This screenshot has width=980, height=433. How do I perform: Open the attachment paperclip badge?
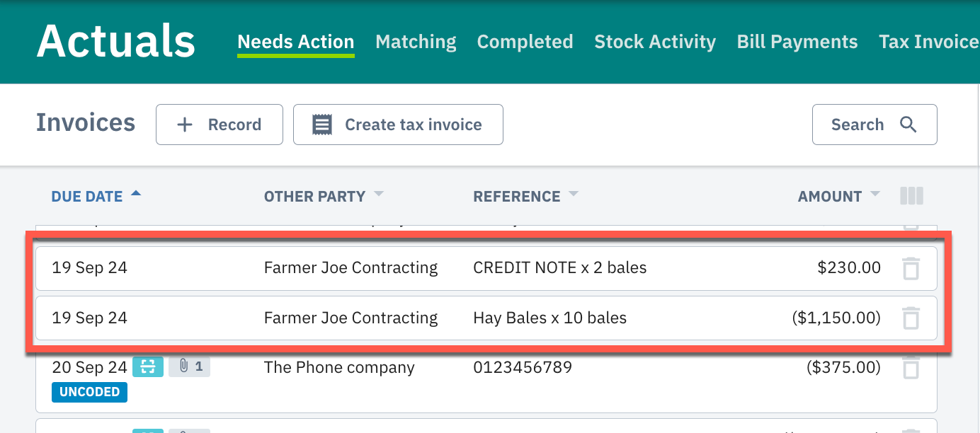190,366
